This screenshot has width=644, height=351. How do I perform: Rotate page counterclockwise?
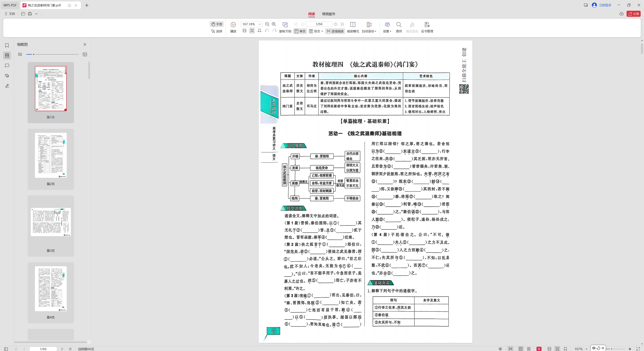(x=267, y=31)
